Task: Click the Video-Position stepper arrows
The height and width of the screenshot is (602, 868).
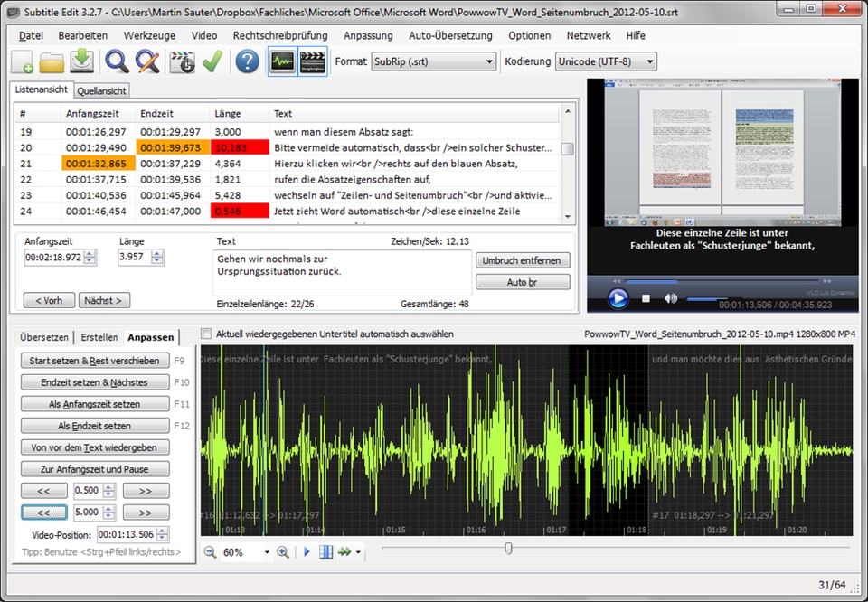Action: point(162,534)
